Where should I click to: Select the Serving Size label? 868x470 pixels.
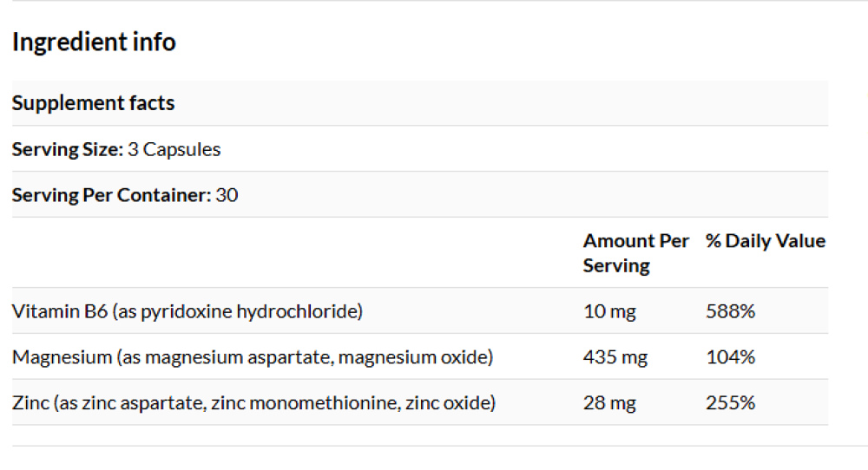67,149
